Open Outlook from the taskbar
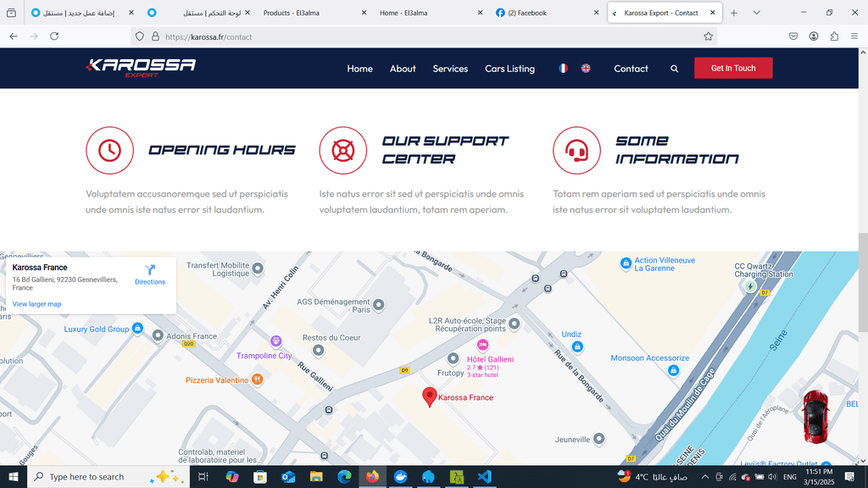This screenshot has width=868, height=488. [x=288, y=476]
